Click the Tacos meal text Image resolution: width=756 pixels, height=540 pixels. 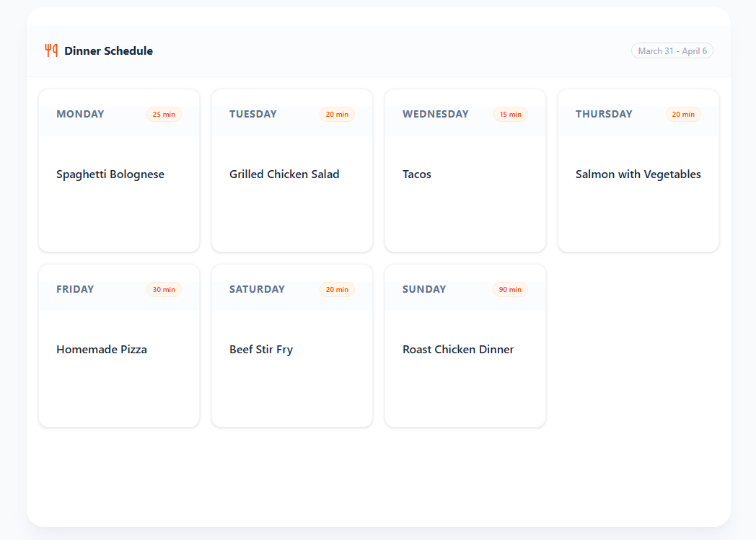417,174
